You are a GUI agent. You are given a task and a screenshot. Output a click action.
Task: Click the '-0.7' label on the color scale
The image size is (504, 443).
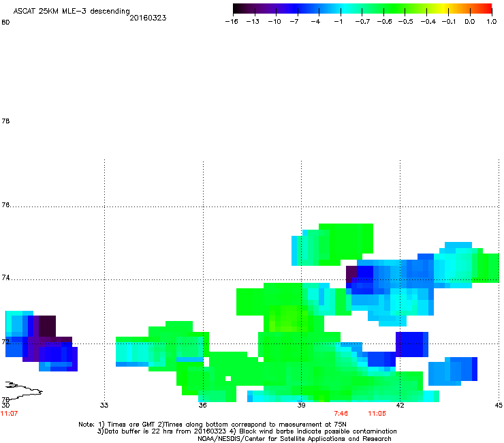click(x=362, y=22)
